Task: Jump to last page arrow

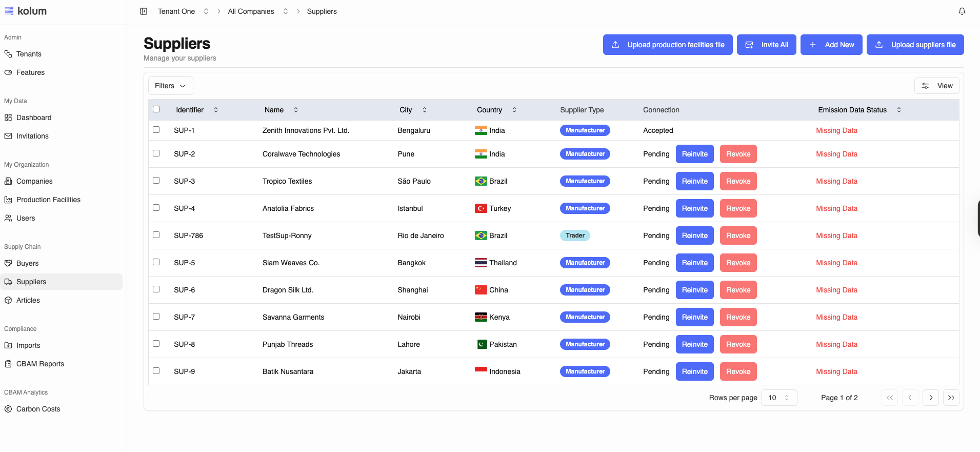Action: coord(951,398)
